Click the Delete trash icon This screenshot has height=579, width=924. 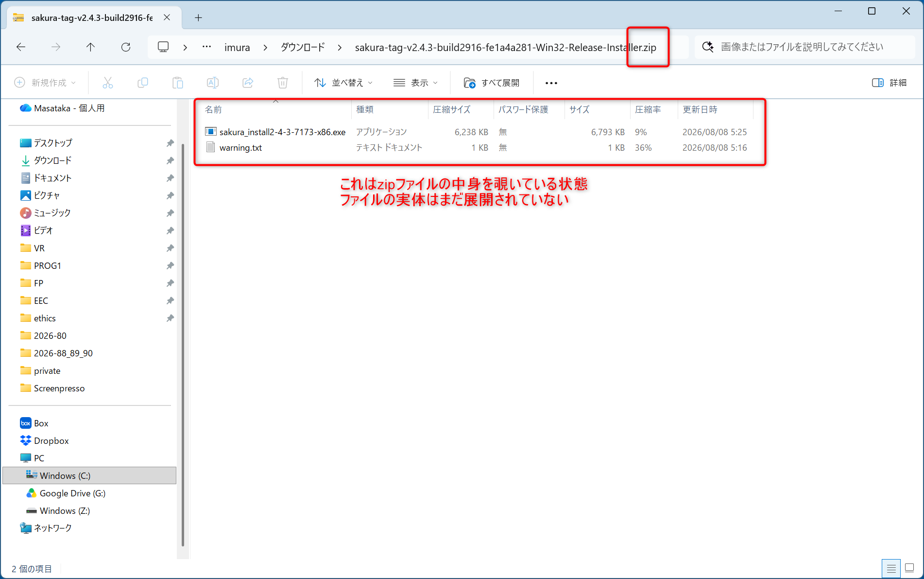(x=283, y=83)
